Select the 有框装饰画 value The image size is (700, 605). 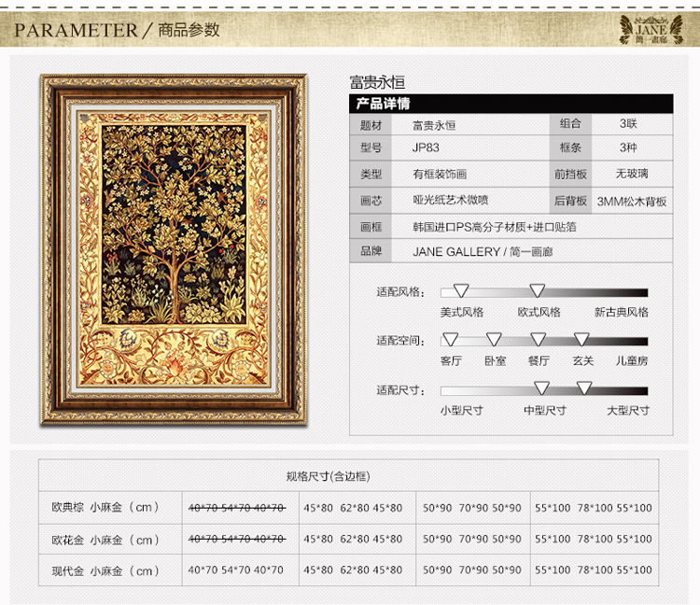click(x=440, y=175)
